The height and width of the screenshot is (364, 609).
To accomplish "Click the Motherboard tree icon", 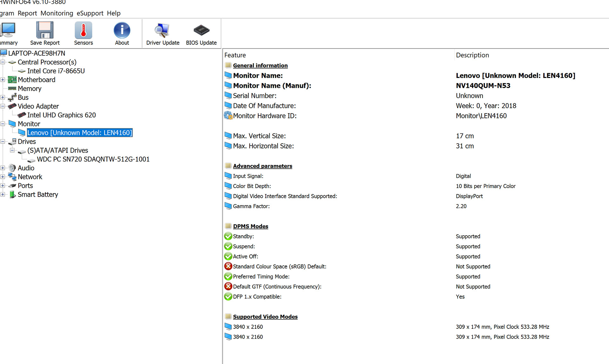I will pyautogui.click(x=12, y=80).
